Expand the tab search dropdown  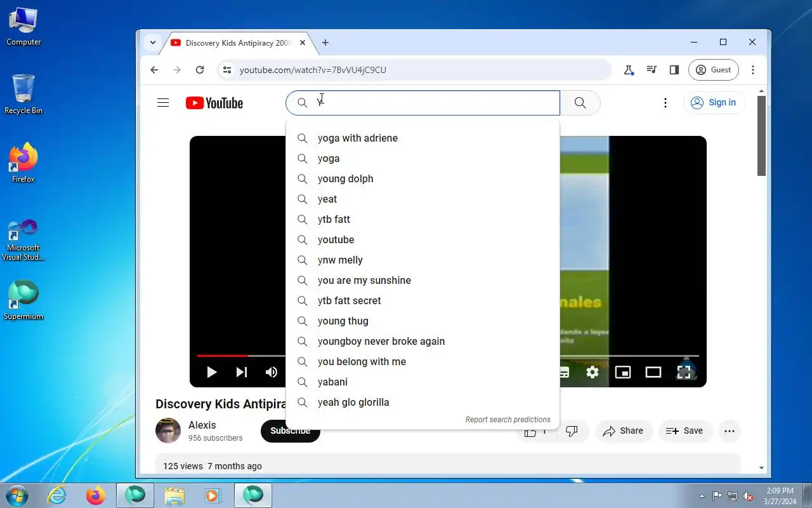click(x=153, y=43)
